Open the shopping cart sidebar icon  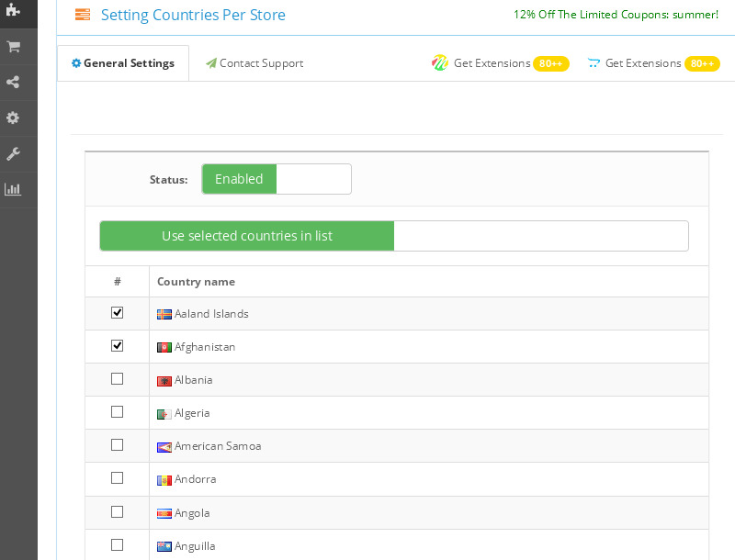pos(13,47)
